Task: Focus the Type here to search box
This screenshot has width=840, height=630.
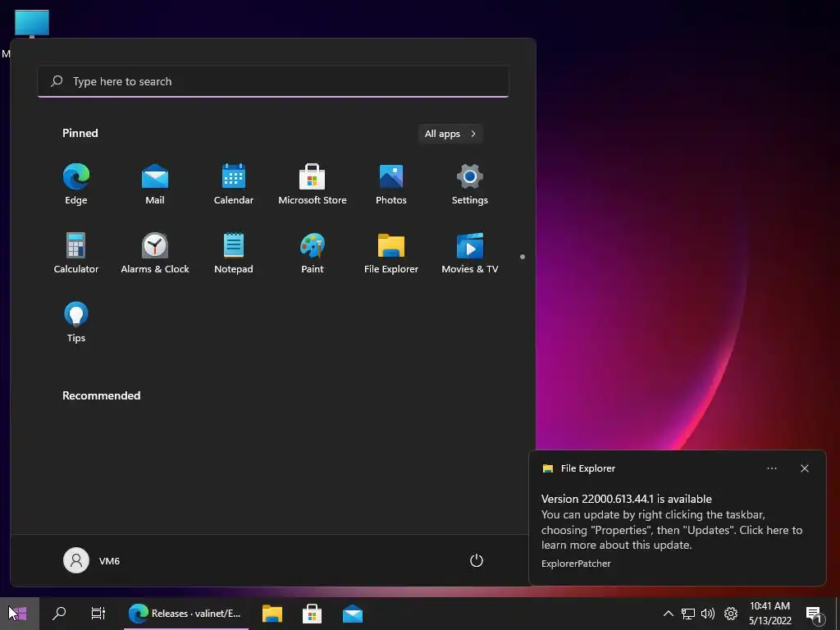Action: (273, 81)
